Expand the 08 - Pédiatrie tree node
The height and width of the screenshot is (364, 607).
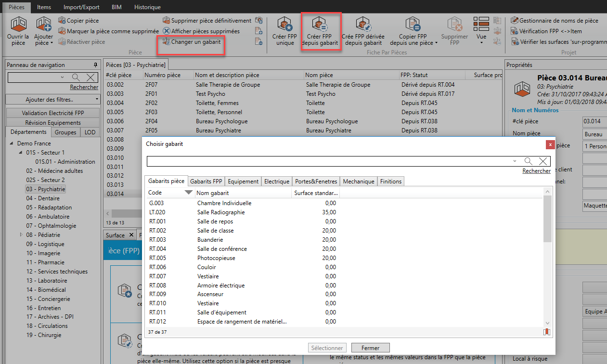[x=21, y=235]
